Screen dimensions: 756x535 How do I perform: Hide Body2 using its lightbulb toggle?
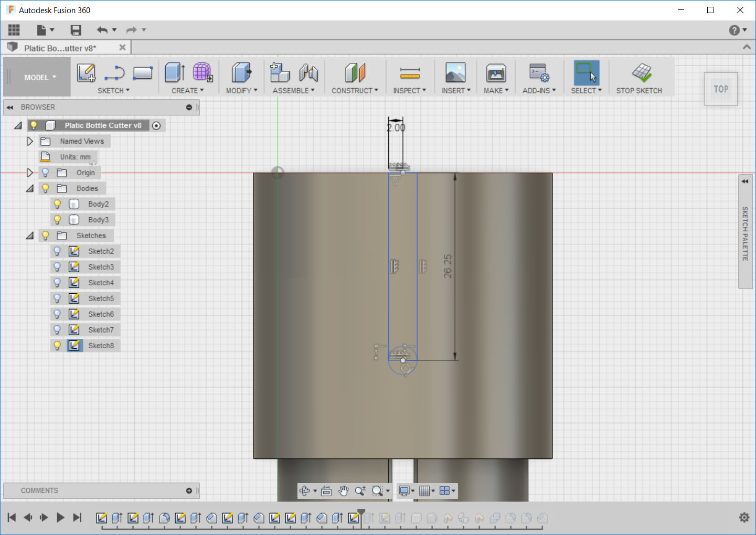57,204
